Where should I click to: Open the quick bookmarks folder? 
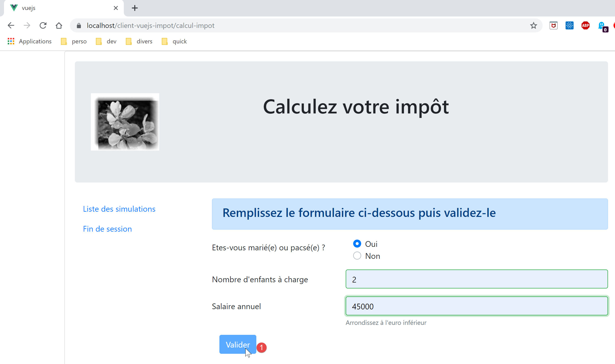(174, 41)
